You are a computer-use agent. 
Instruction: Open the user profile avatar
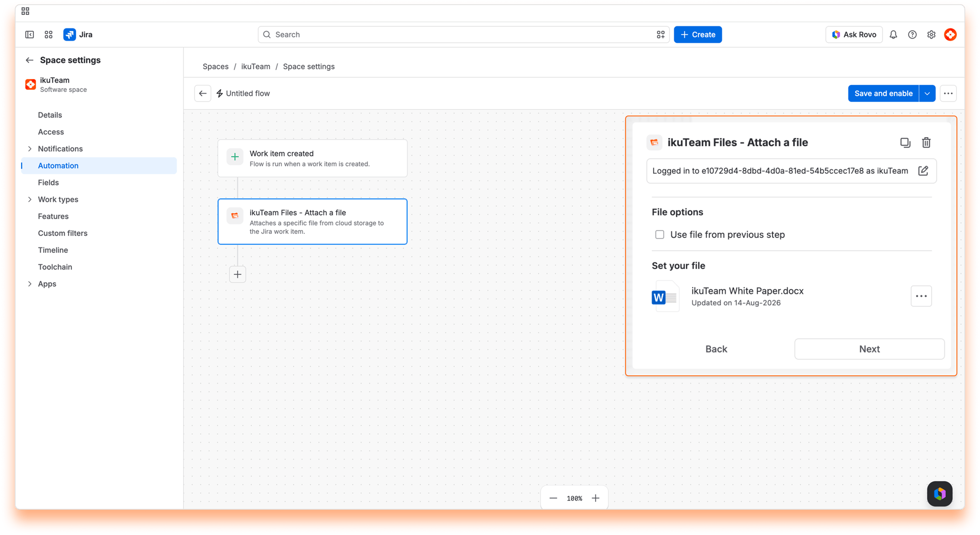coord(950,34)
